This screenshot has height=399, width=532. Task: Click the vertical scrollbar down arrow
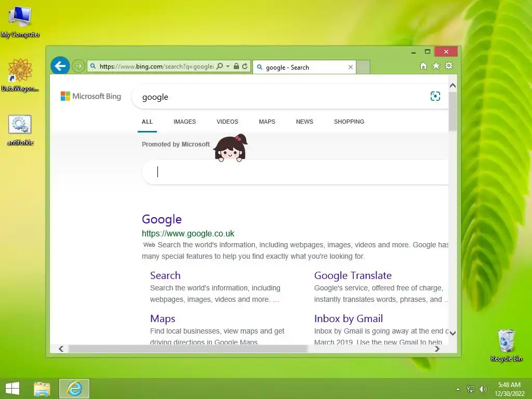click(x=453, y=333)
